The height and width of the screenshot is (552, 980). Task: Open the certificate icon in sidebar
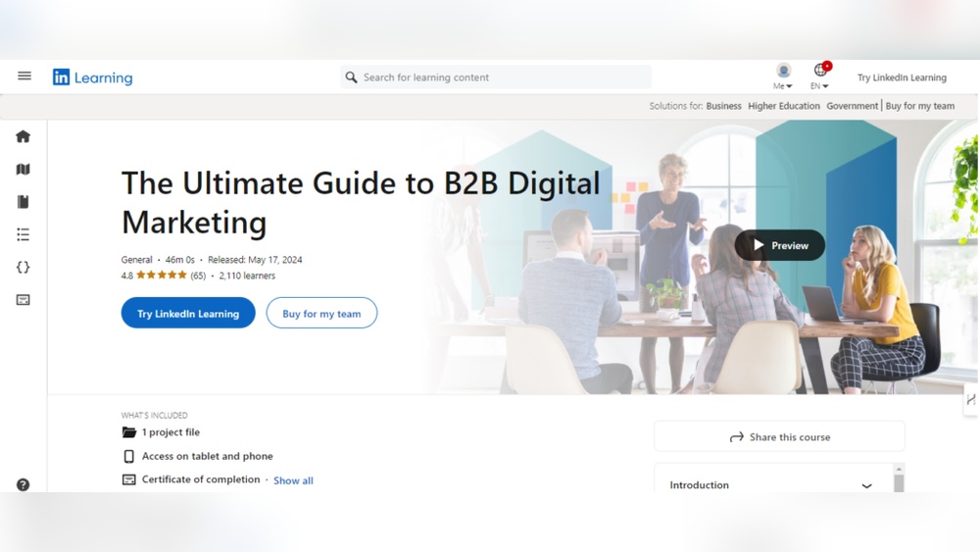pos(24,299)
